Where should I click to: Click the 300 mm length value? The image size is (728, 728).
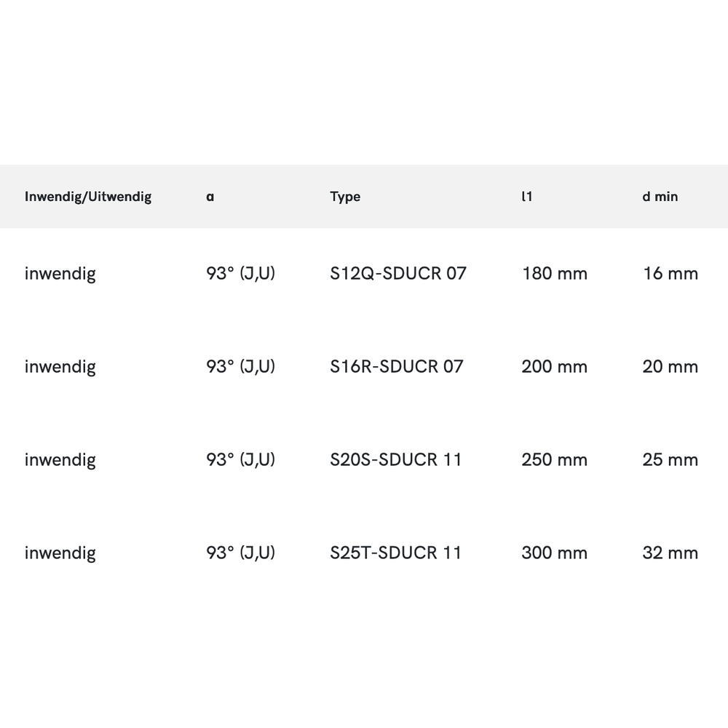554,553
